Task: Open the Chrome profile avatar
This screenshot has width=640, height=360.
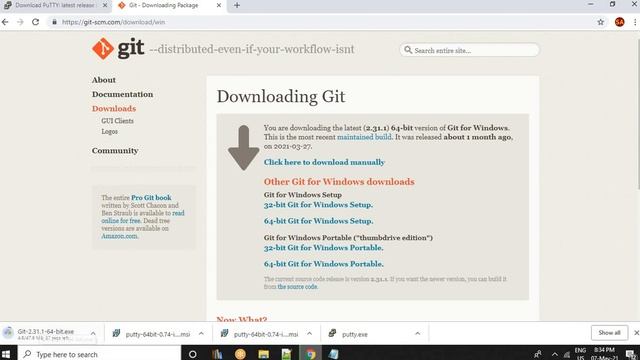Action: pos(619,22)
